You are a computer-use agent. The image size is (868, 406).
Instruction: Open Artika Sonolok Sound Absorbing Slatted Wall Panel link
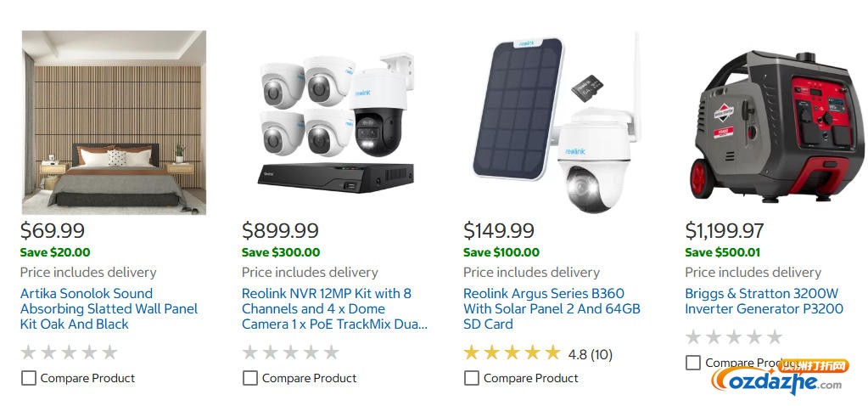click(x=109, y=308)
